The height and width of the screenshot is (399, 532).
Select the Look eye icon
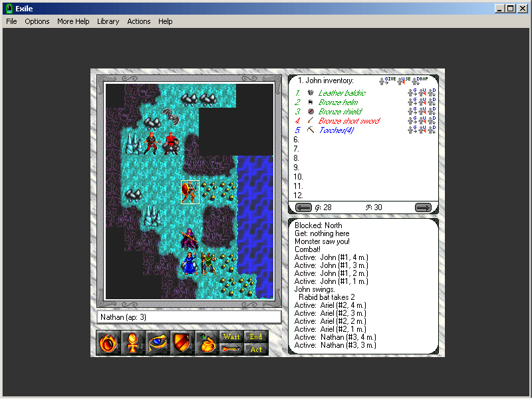pos(158,343)
